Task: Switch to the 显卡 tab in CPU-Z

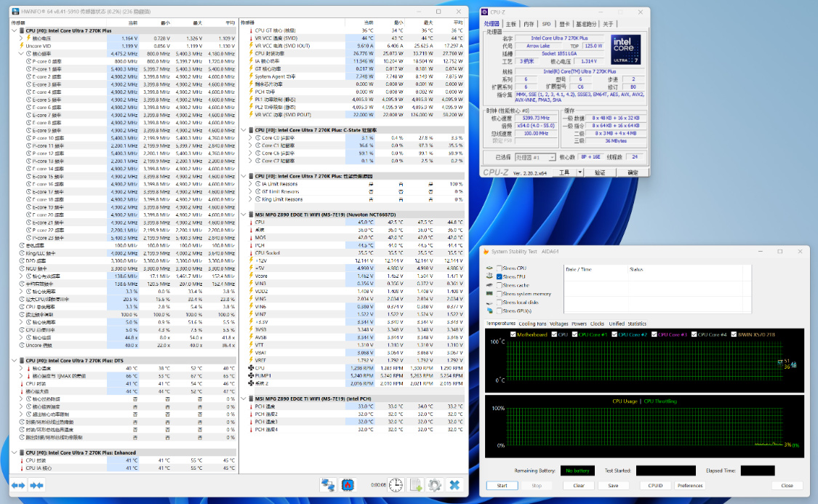Action: (x=564, y=24)
